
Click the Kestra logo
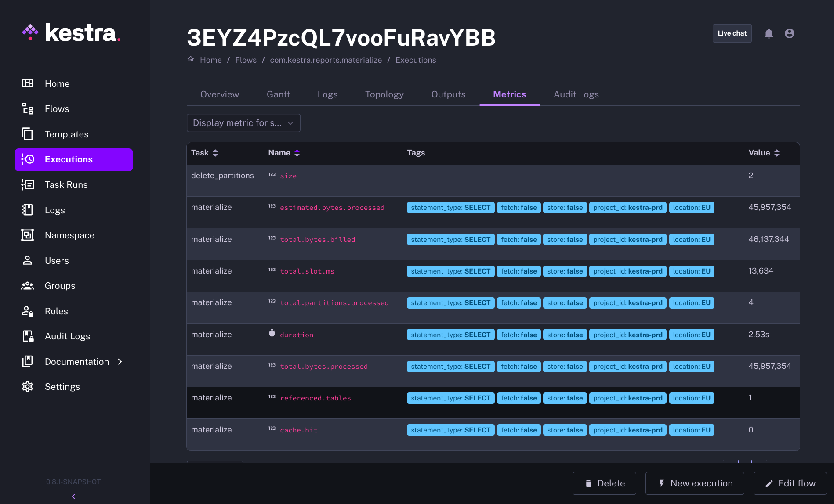[71, 33]
